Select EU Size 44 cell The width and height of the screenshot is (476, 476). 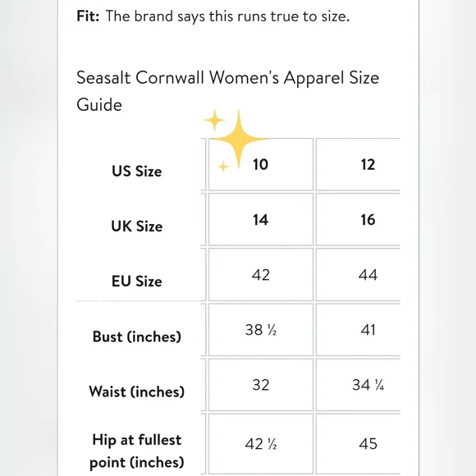coord(358,275)
